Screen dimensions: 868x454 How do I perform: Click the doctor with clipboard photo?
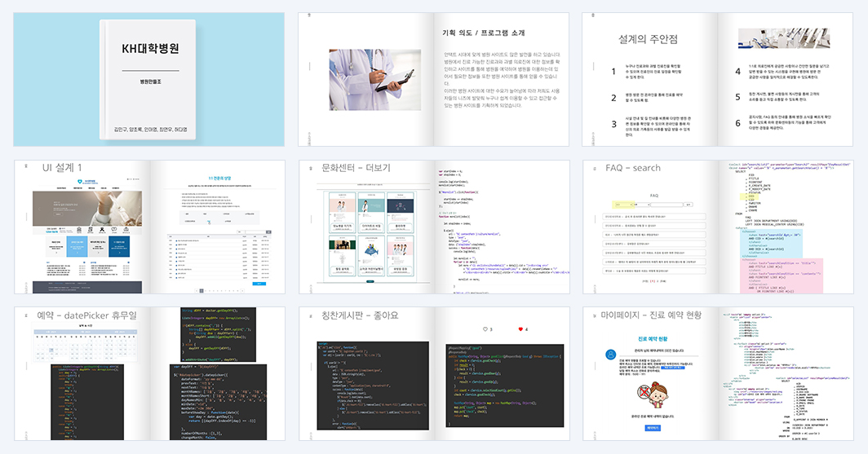pyautogui.click(x=374, y=80)
